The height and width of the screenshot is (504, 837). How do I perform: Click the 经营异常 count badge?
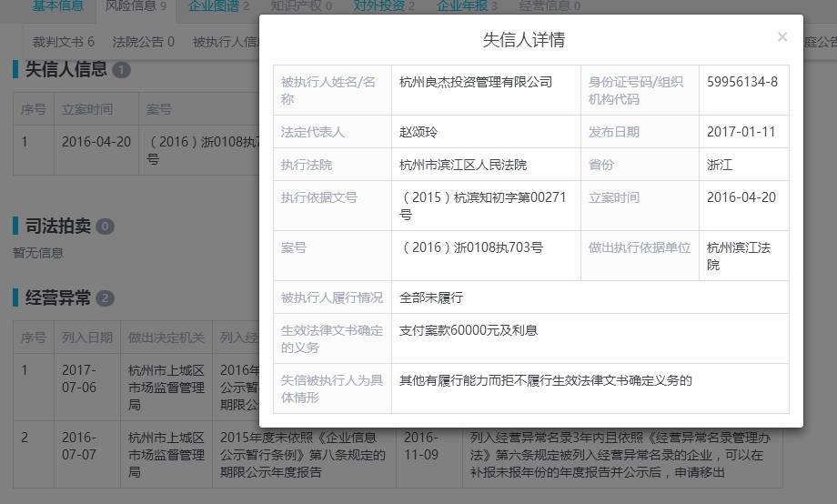click(106, 298)
